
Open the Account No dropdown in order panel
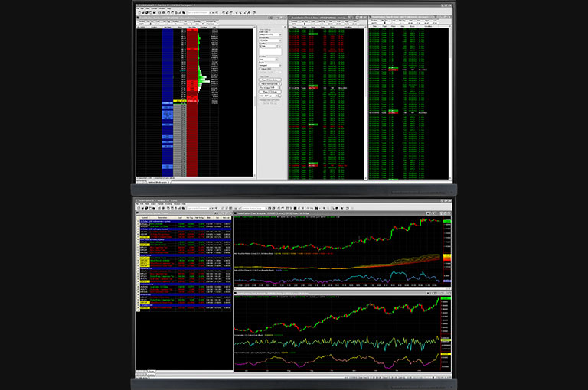pos(270,41)
